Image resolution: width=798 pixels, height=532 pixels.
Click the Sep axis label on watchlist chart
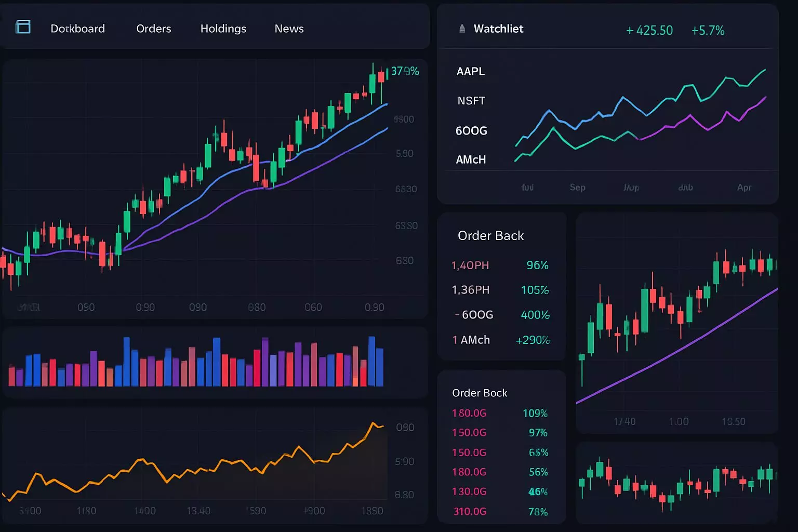[577, 188]
